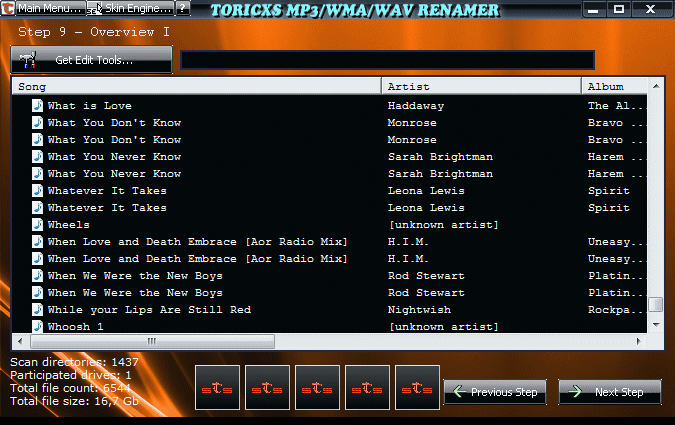The height and width of the screenshot is (425, 675).
Task: Click the vertical scrollbar thumb of the song list
Action: pyautogui.click(x=655, y=305)
